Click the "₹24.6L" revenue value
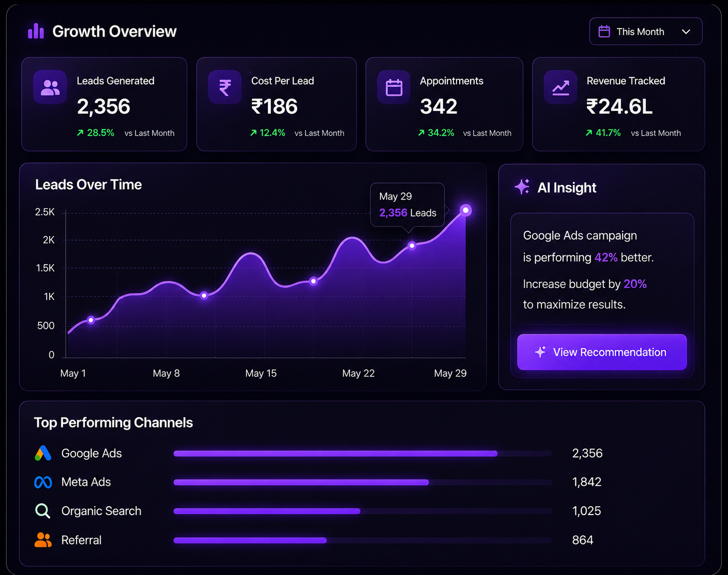728x575 pixels. 620,107
